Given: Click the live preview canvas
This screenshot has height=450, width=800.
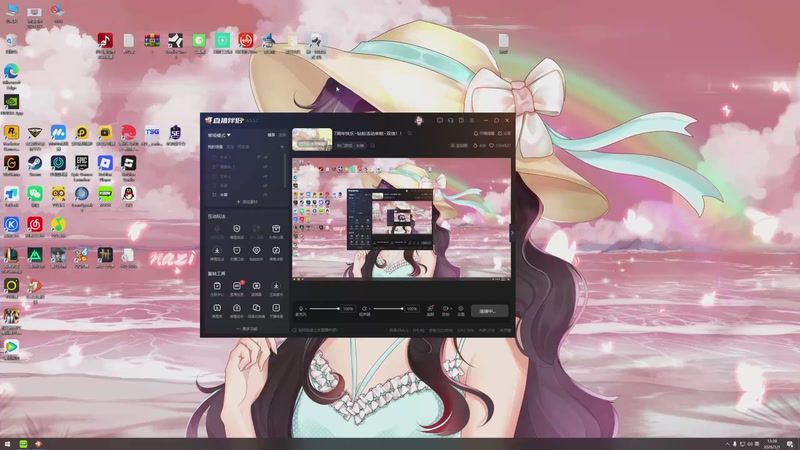Looking at the screenshot, I should pyautogui.click(x=402, y=219).
